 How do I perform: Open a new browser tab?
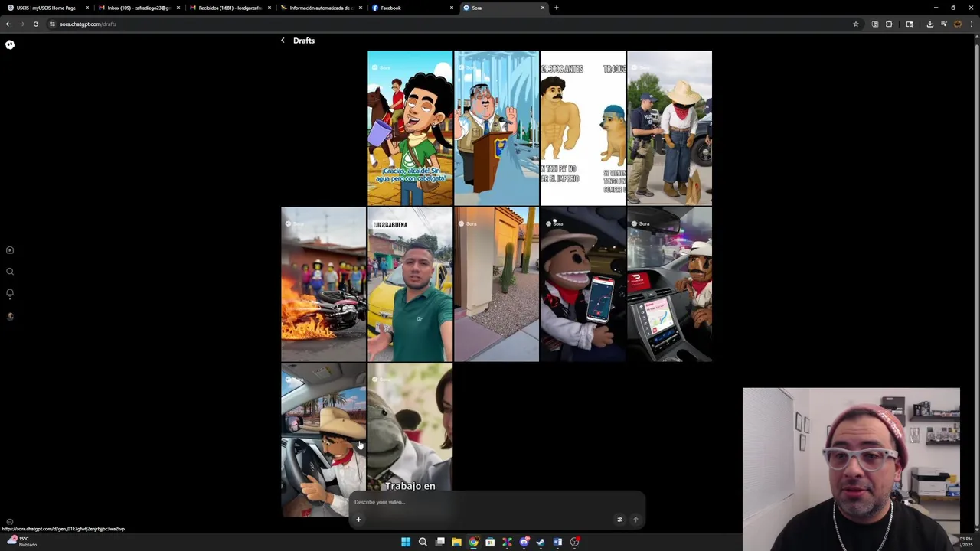click(557, 8)
